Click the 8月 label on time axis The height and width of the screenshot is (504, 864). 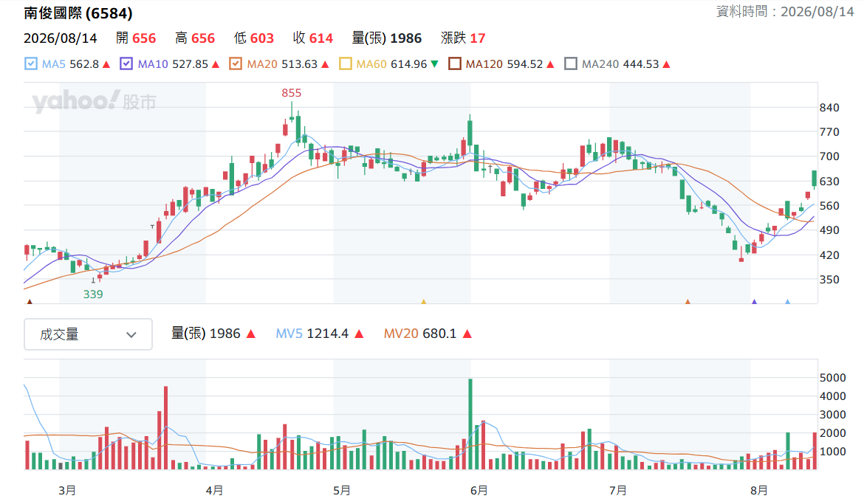pos(758,490)
